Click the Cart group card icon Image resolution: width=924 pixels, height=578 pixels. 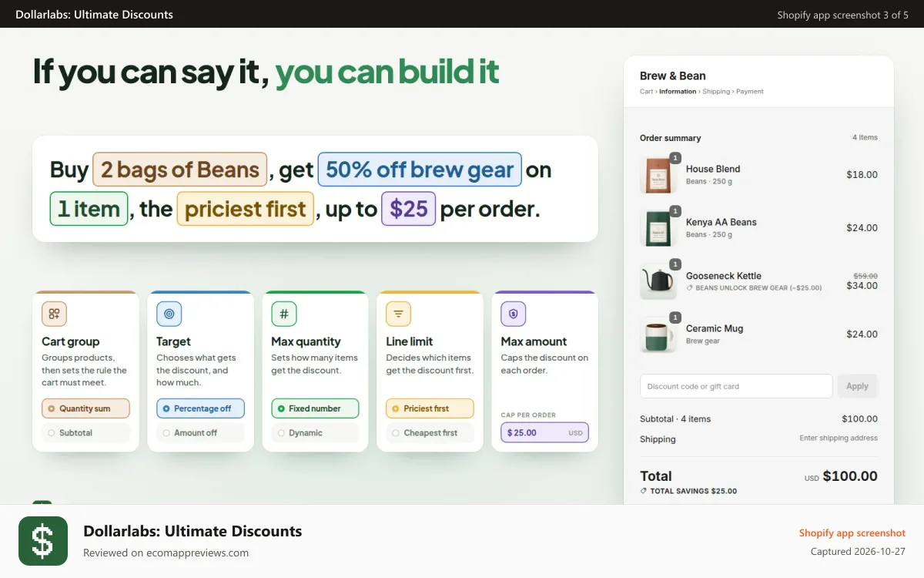(54, 314)
